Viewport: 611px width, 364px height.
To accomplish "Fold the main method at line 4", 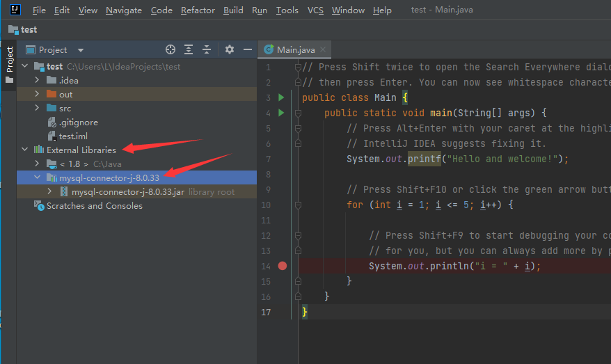I will (x=298, y=113).
